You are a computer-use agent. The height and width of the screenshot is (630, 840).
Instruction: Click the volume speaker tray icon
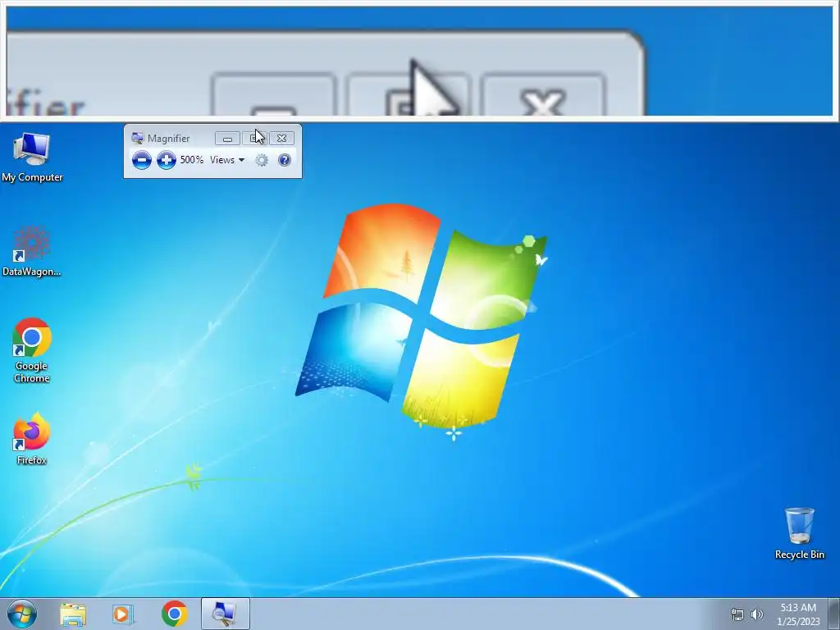[x=757, y=614]
